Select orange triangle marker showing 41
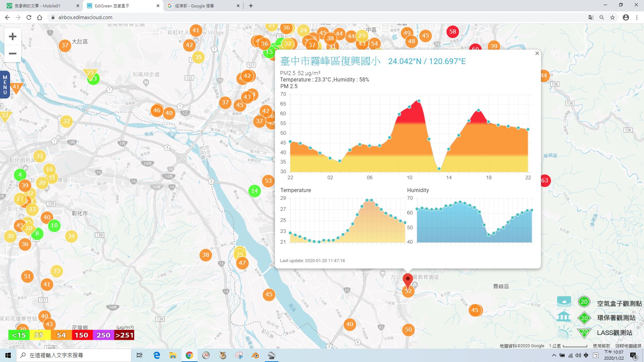The image size is (644, 362). pos(16,88)
